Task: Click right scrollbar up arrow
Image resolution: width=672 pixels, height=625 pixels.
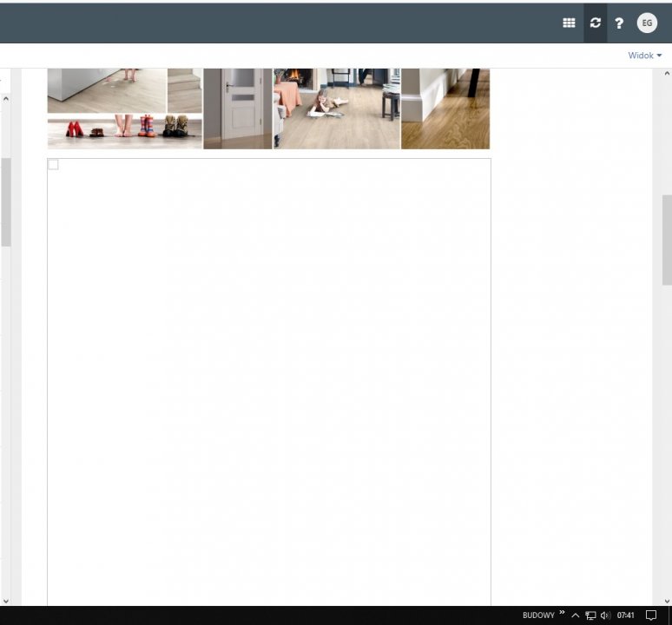Action: point(667,74)
